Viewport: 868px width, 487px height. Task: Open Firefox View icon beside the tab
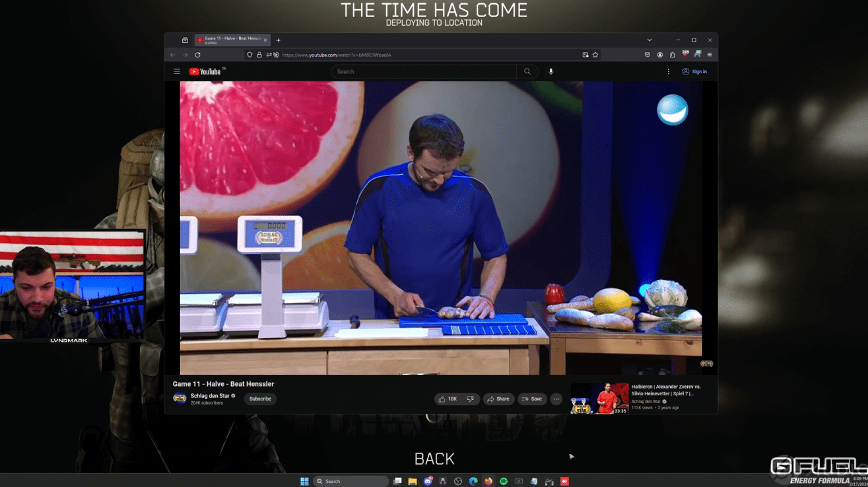click(x=185, y=40)
